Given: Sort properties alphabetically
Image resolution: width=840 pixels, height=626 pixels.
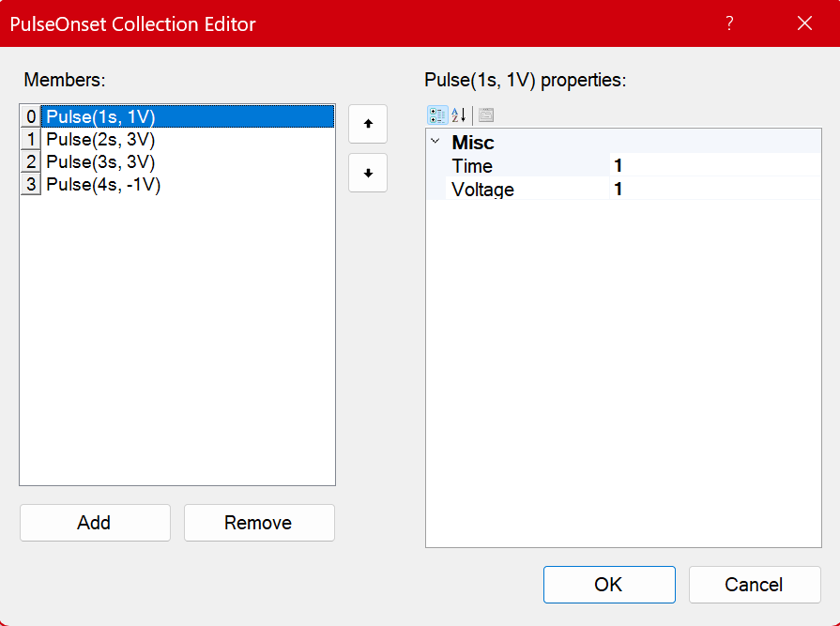Looking at the screenshot, I should (459, 115).
